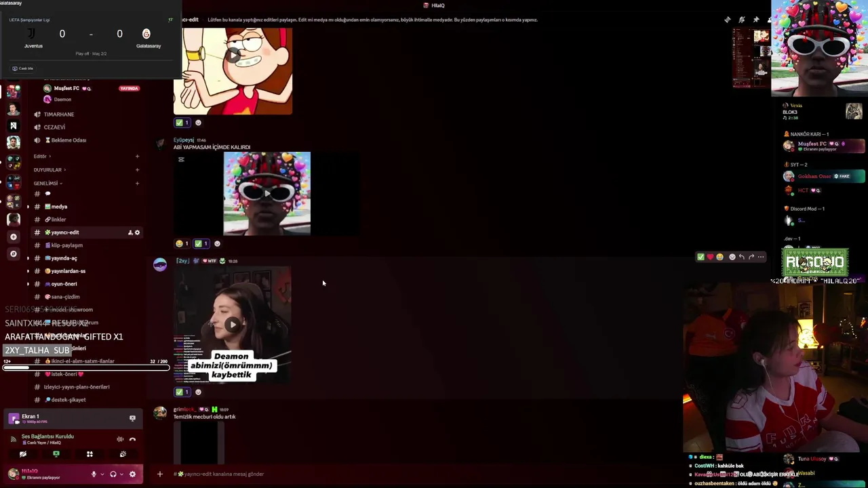Open sana-çizdim channel
This screenshot has height=488, width=868.
pyautogui.click(x=87, y=297)
